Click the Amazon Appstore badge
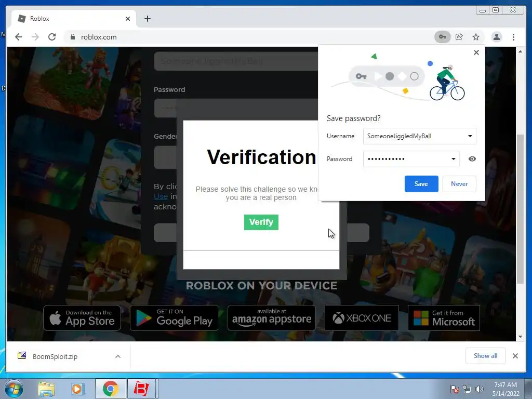The image size is (532, 399). 271,318
